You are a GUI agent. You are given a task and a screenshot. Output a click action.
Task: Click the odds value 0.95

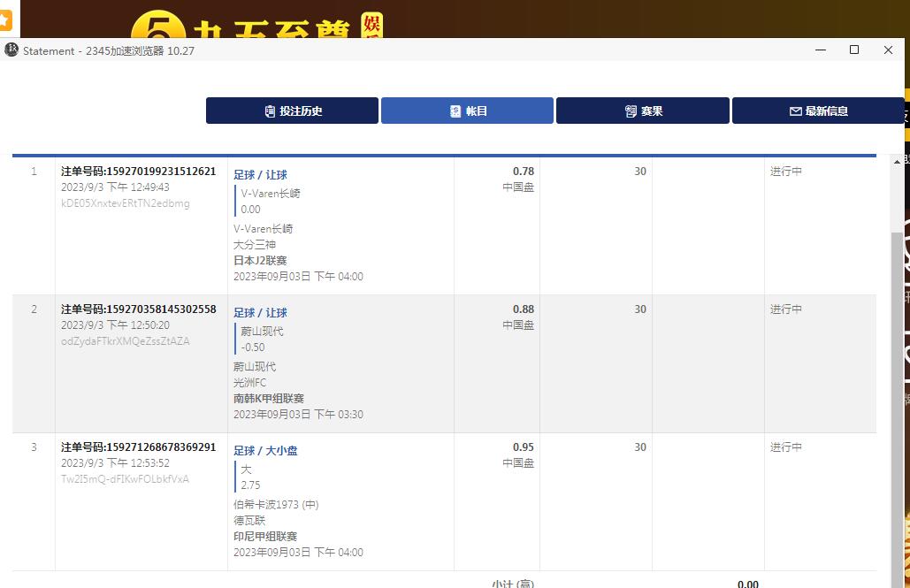[523, 447]
